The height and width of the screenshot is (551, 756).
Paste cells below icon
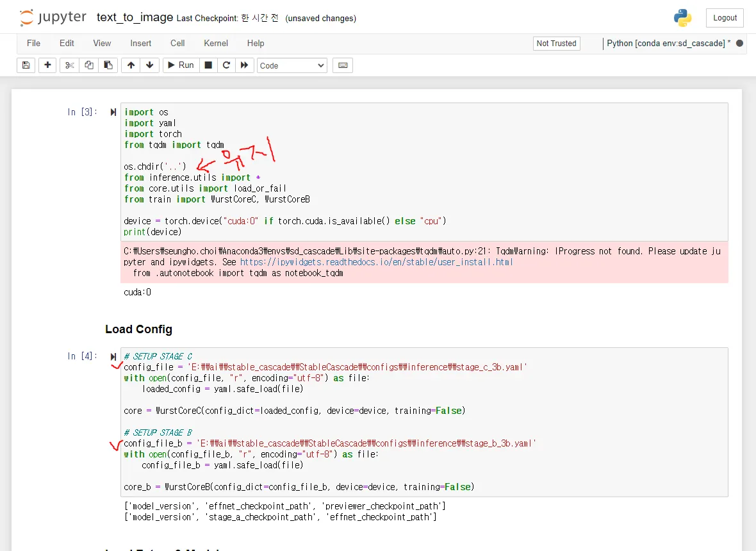108,65
